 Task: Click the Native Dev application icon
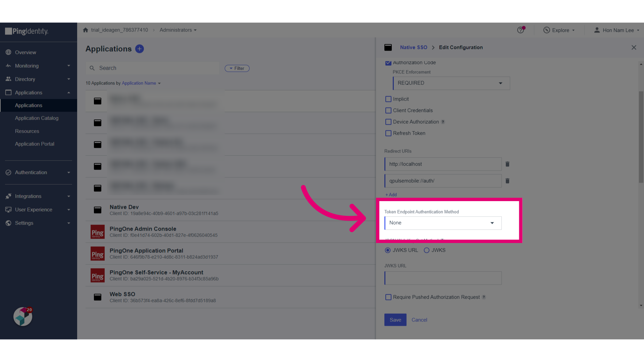98,210
